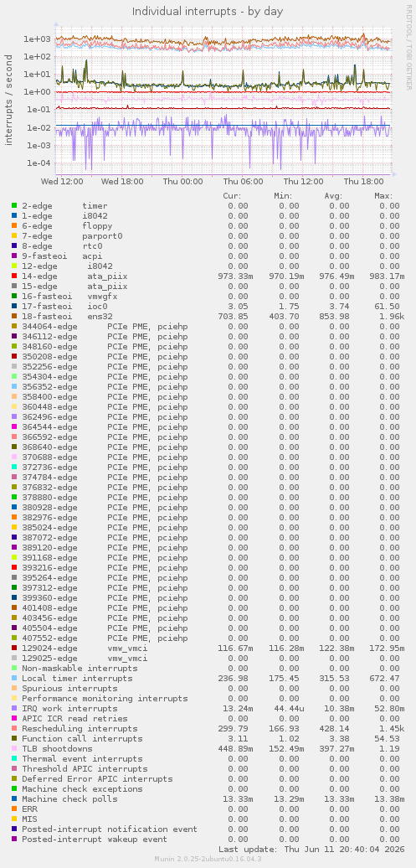The height and width of the screenshot is (868, 416).
Task: Click the blue Machine check polls swatch
Action: (14, 798)
